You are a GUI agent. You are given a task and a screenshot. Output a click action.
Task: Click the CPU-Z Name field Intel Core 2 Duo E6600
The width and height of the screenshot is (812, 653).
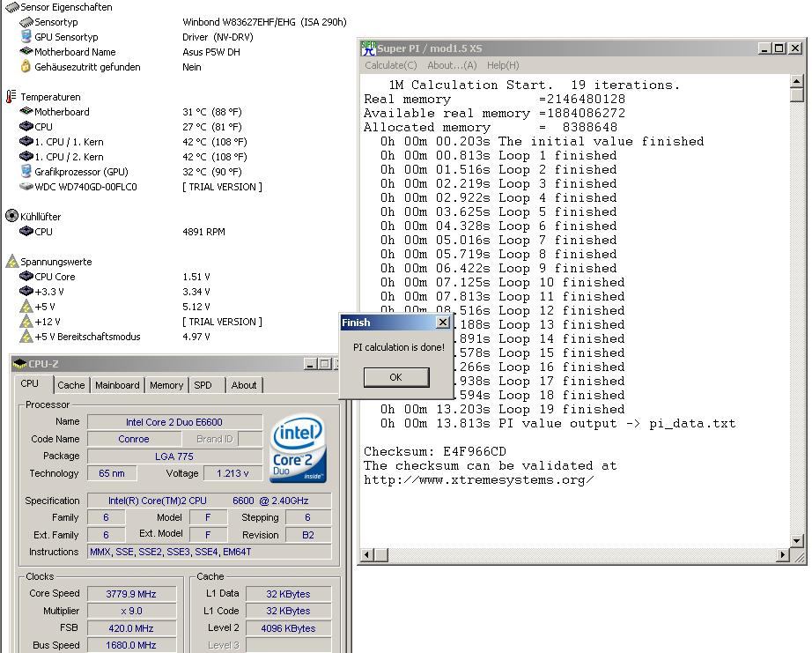[174, 422]
